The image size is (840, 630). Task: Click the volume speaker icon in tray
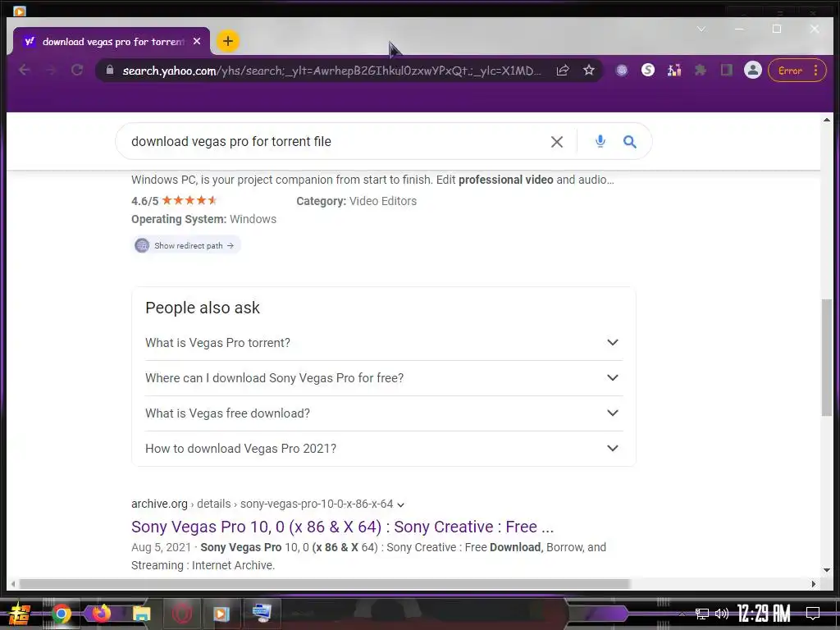click(x=722, y=614)
